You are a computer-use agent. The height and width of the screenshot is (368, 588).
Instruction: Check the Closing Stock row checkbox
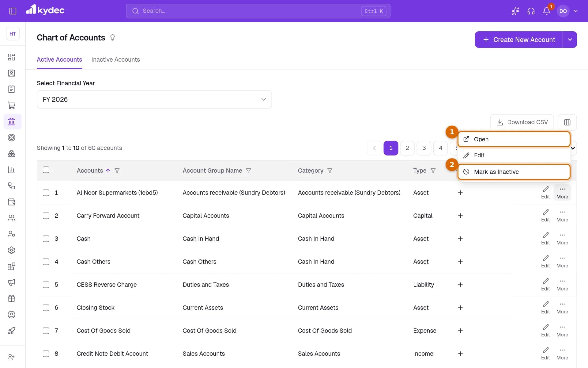pyautogui.click(x=46, y=308)
